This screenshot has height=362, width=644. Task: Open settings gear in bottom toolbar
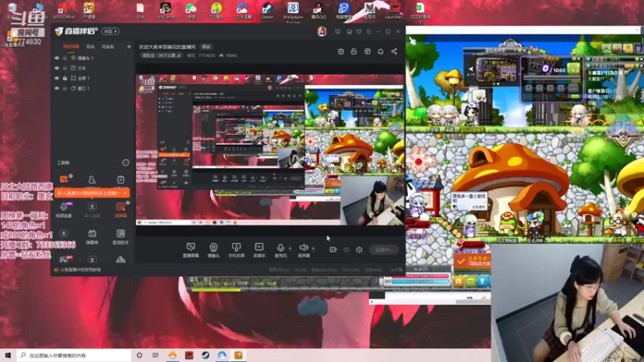359,249
